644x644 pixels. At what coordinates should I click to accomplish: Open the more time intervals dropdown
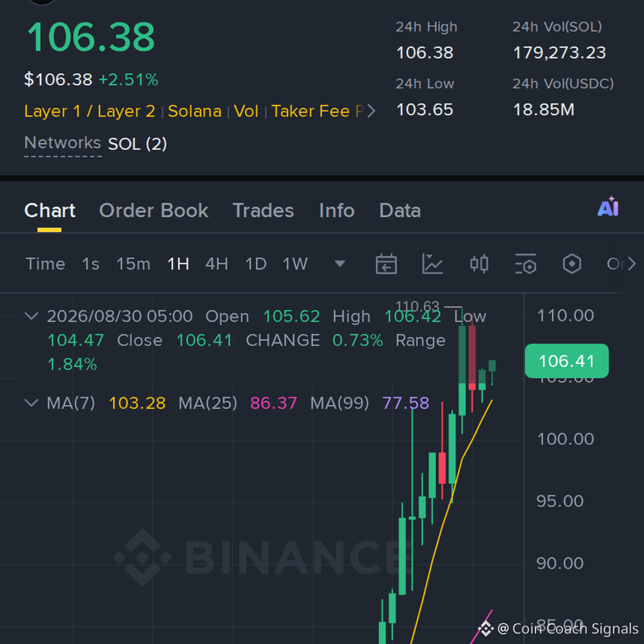(340, 264)
